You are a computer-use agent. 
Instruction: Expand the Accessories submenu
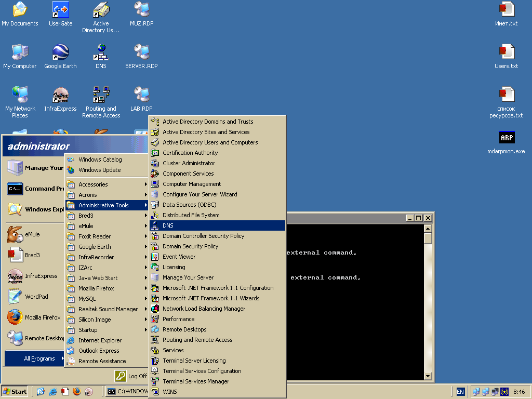pyautogui.click(x=107, y=184)
